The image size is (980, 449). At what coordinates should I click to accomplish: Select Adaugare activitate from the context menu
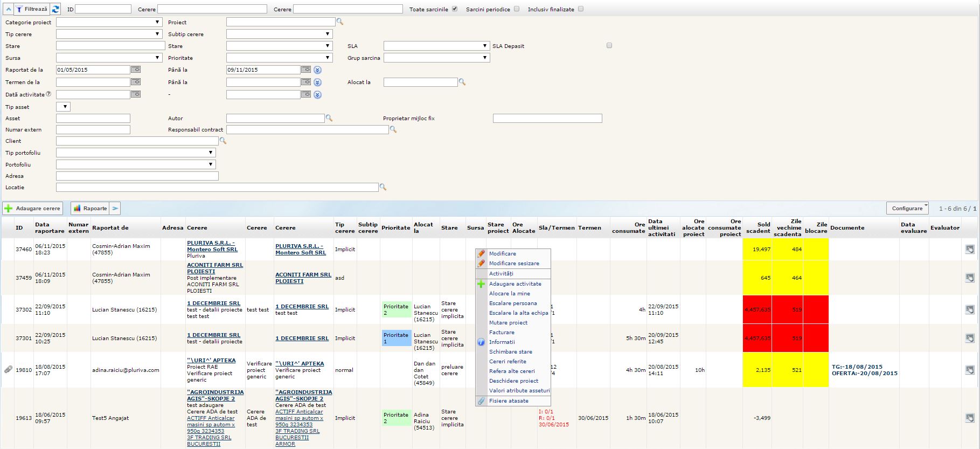[x=515, y=284]
